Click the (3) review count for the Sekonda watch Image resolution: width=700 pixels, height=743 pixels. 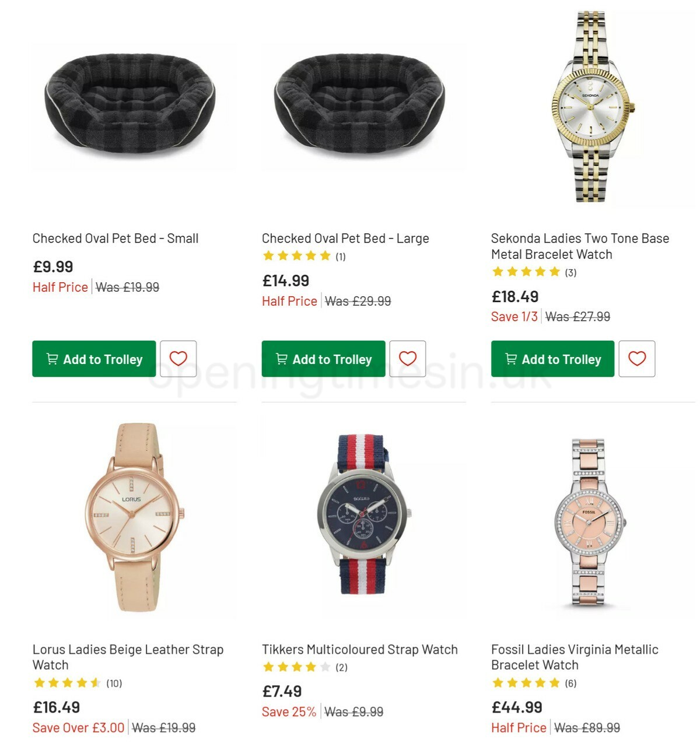(x=570, y=272)
